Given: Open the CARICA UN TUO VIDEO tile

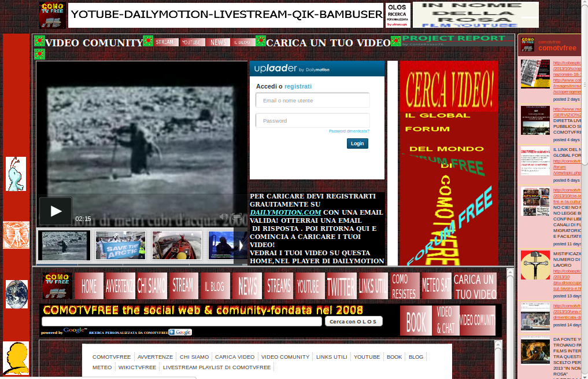Looking at the screenshot, I should [x=475, y=286].
